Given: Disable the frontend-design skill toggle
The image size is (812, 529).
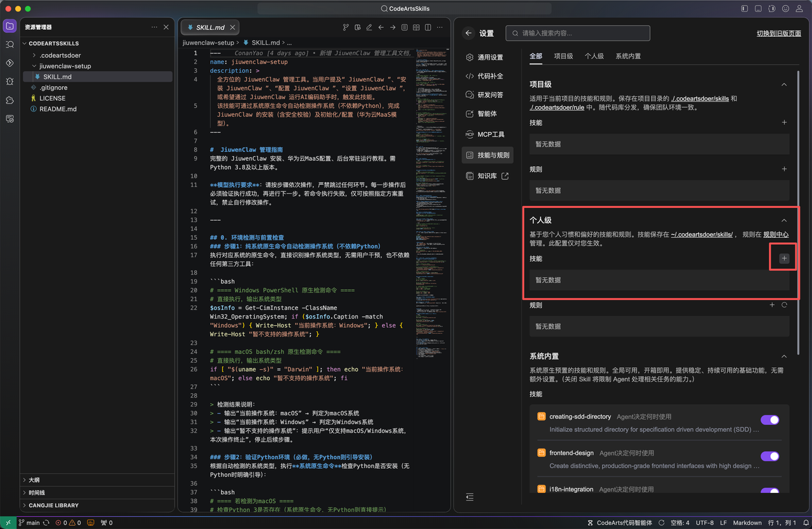Looking at the screenshot, I should 769,456.
